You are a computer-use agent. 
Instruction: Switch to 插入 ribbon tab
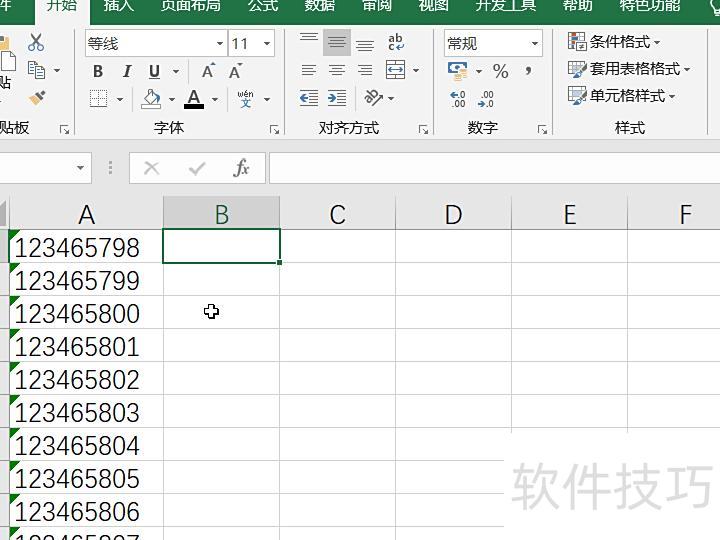(118, 5)
